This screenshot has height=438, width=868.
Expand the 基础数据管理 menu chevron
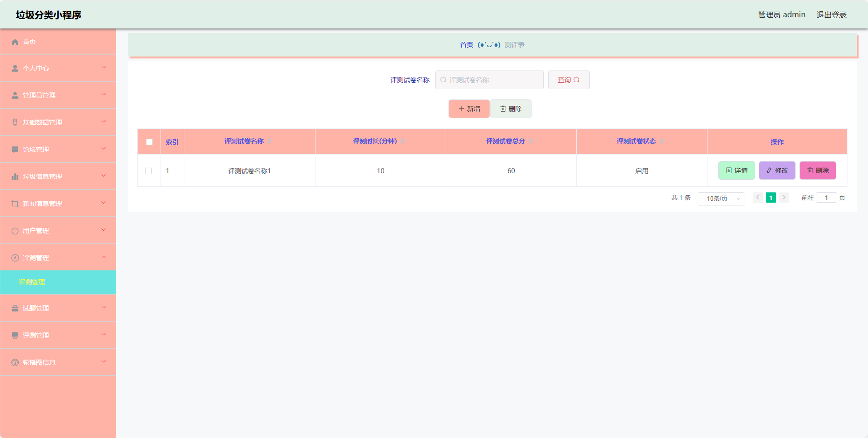pos(104,122)
